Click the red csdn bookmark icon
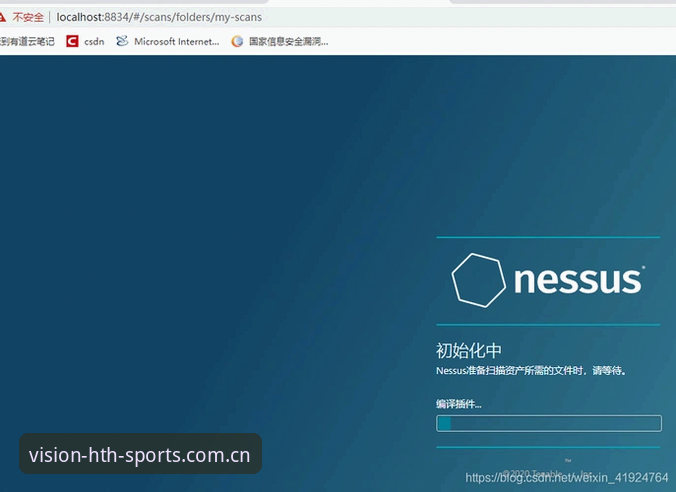The image size is (676, 492). pos(72,41)
